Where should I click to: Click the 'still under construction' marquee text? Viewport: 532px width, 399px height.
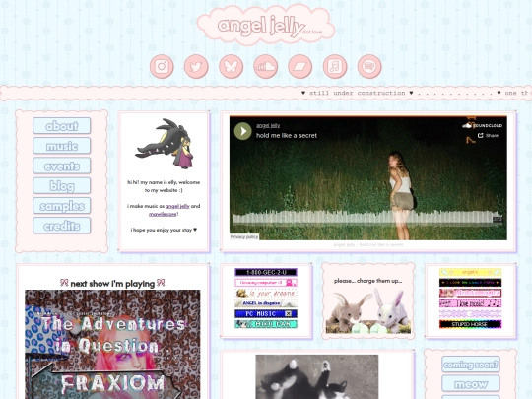358,93
